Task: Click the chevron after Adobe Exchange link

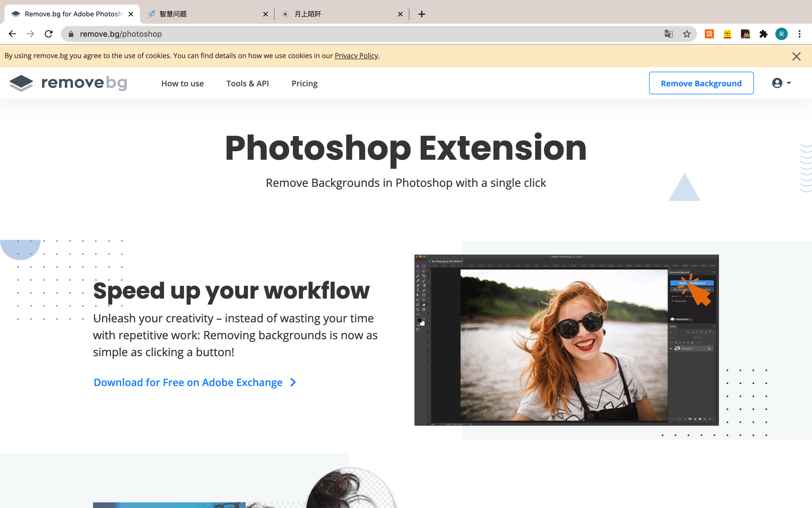Action: (293, 382)
